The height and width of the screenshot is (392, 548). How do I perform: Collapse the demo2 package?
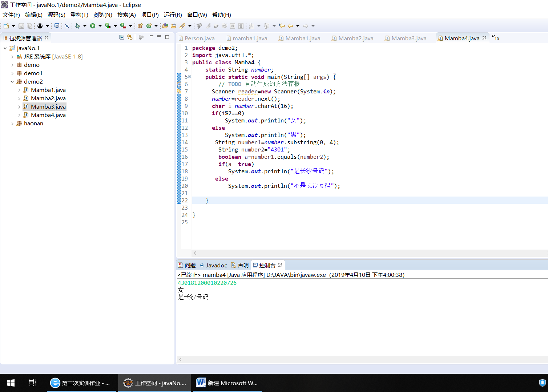[x=12, y=82]
